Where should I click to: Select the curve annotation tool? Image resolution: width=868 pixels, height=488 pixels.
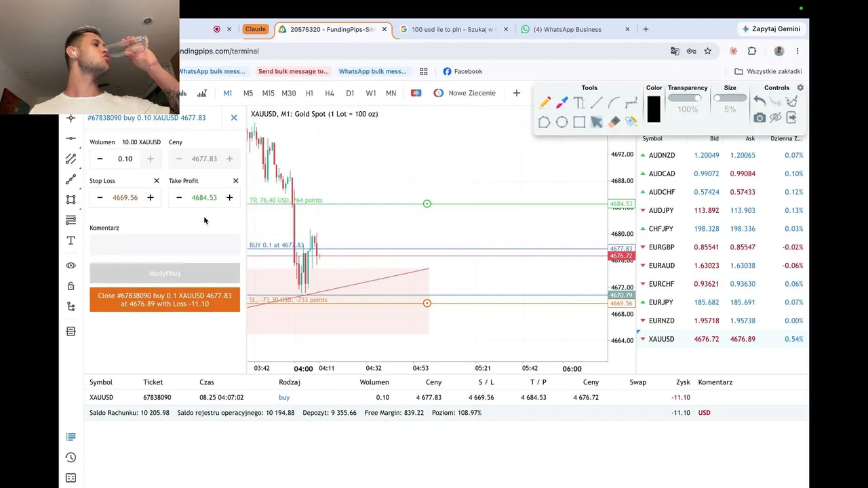[x=614, y=103]
